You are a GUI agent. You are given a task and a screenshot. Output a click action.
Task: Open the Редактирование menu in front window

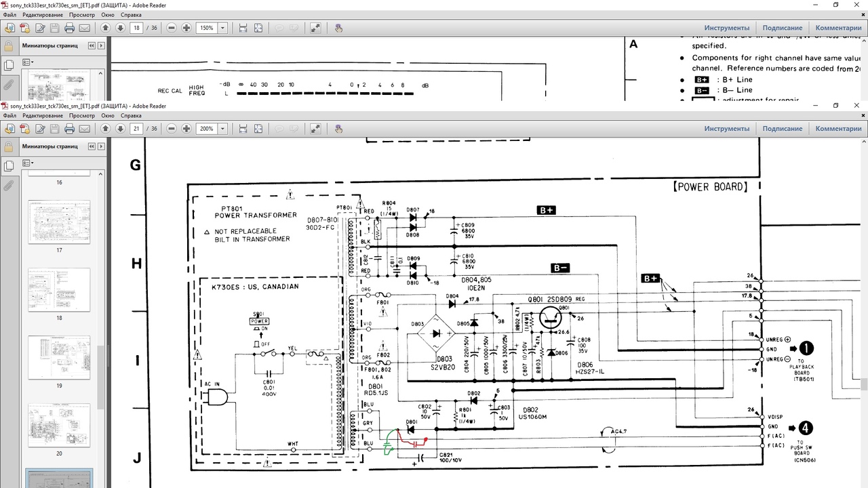tap(42, 115)
